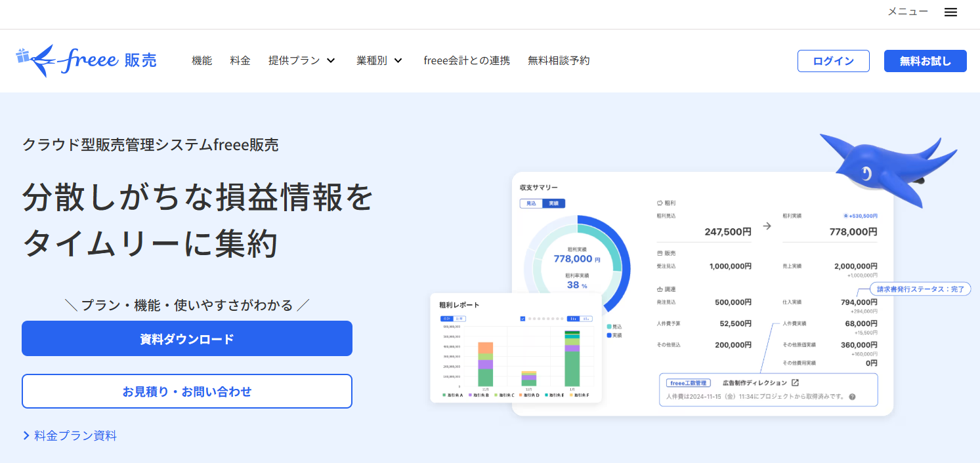Click the headline 分散しがちな損益情報を
Image resolution: width=980 pixels, height=463 pixels.
click(198, 196)
